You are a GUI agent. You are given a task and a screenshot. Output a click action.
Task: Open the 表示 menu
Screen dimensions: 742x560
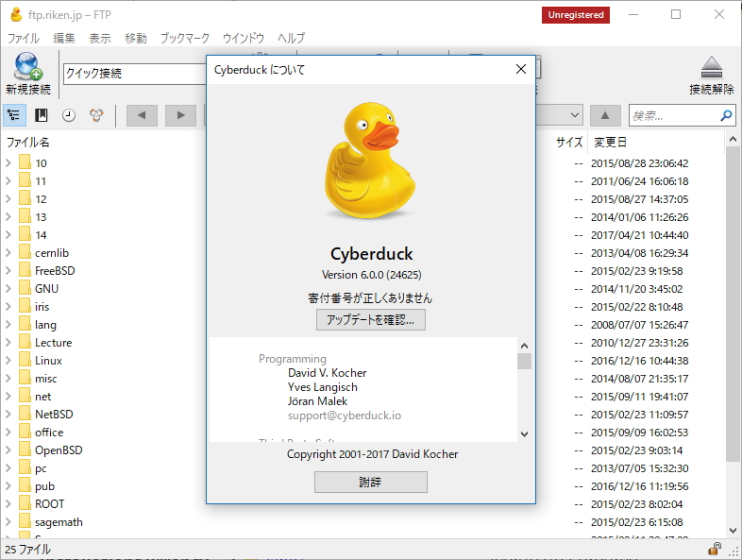100,38
